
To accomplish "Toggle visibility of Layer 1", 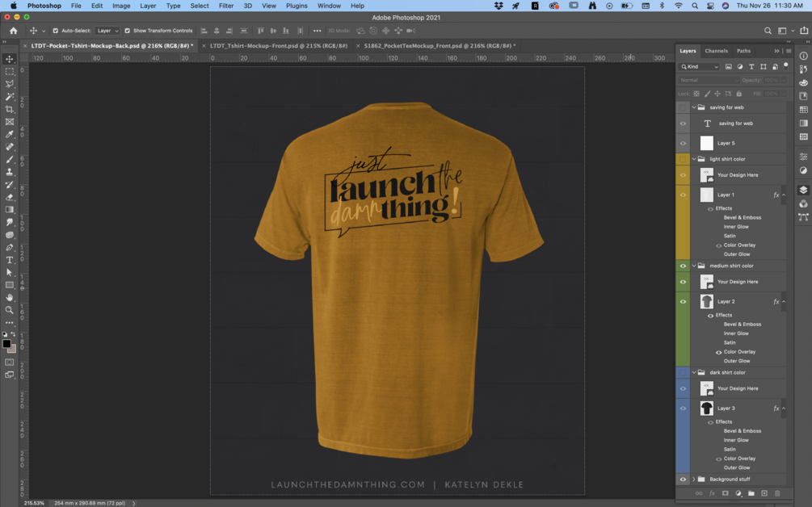I will (x=683, y=195).
